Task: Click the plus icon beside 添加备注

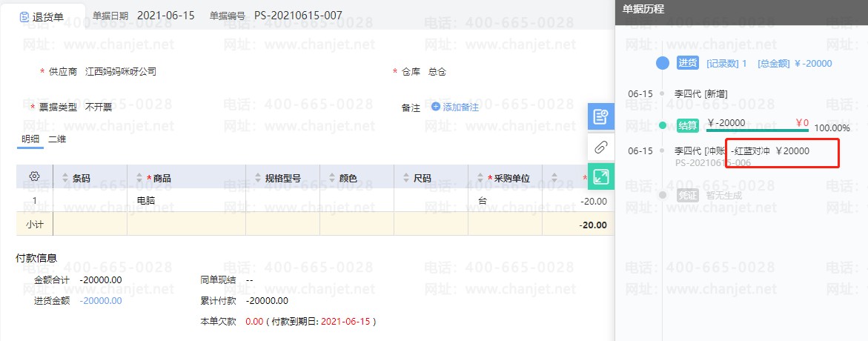Action: tap(436, 107)
